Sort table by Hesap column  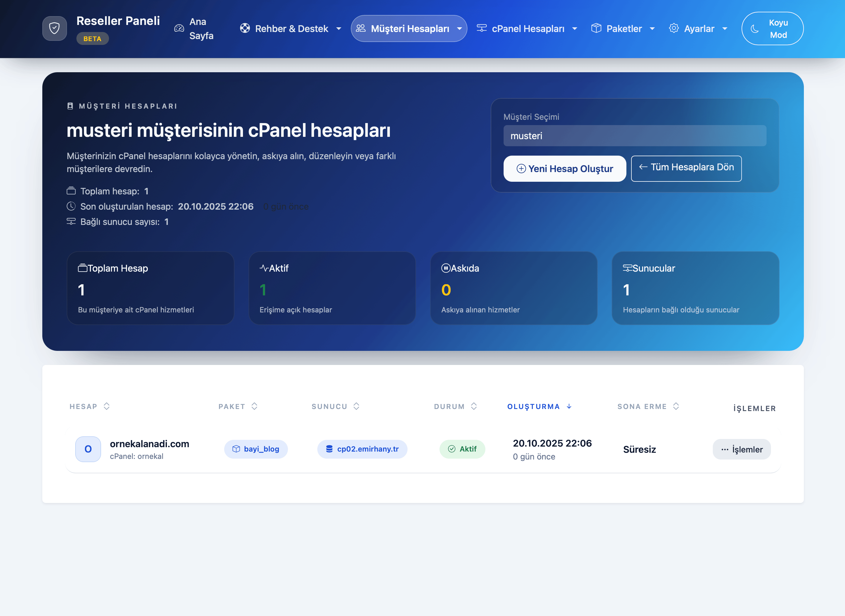coord(90,406)
